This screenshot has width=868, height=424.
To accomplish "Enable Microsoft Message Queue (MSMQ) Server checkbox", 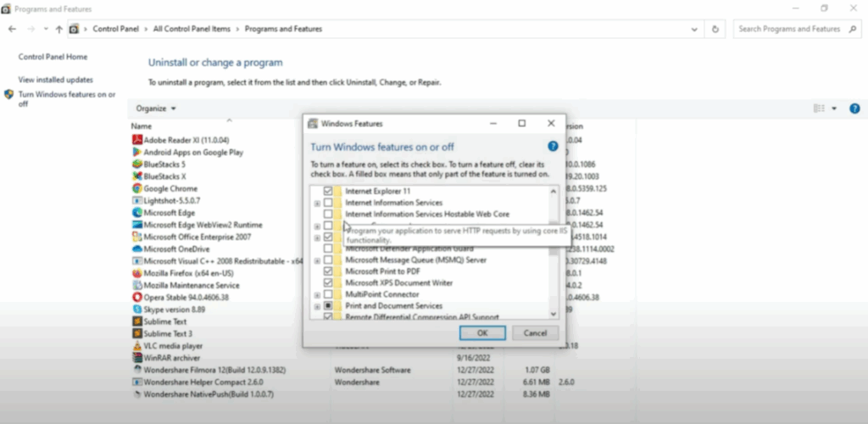I will click(x=328, y=260).
